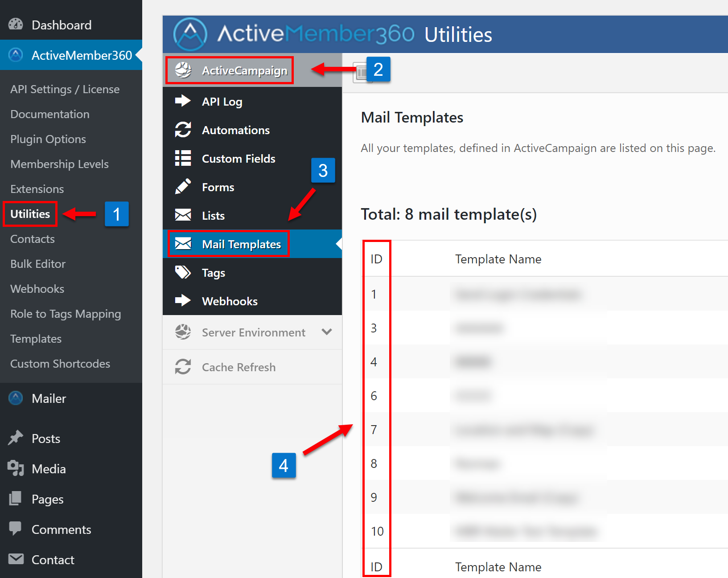This screenshot has height=578, width=728.
Task: Click template ID 1 row
Action: (545, 294)
